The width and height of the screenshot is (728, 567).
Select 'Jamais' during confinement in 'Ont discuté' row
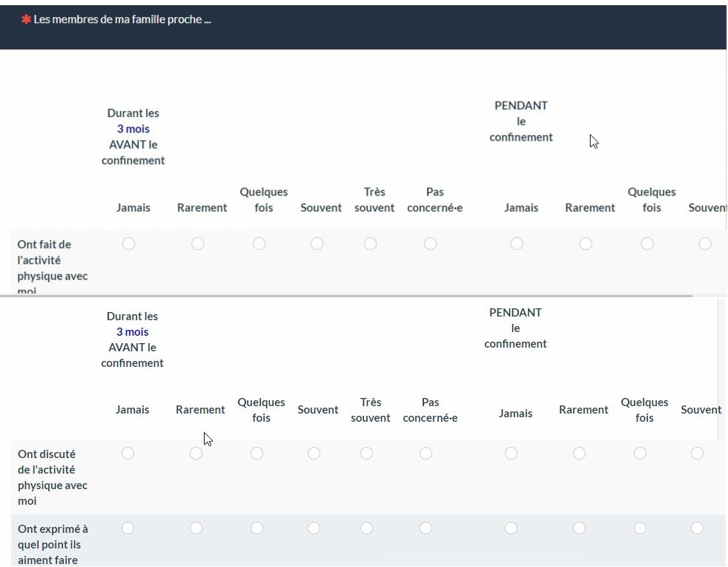click(x=511, y=453)
